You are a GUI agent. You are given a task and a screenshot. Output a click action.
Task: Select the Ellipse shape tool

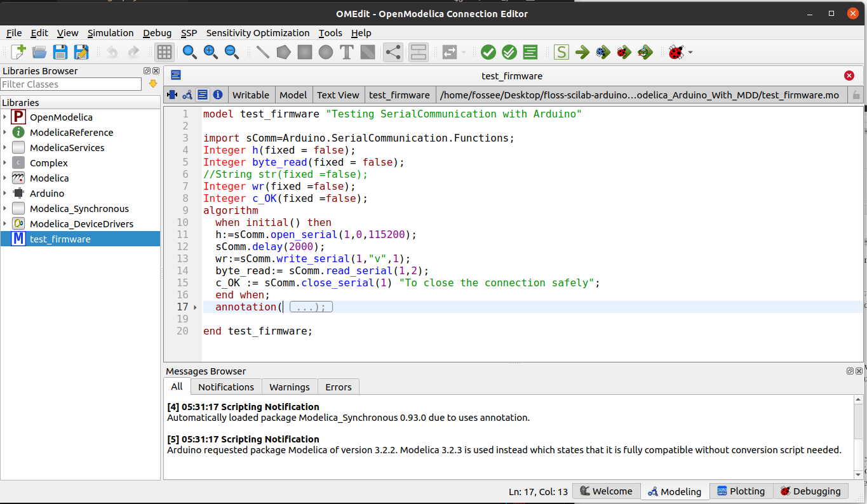click(326, 52)
